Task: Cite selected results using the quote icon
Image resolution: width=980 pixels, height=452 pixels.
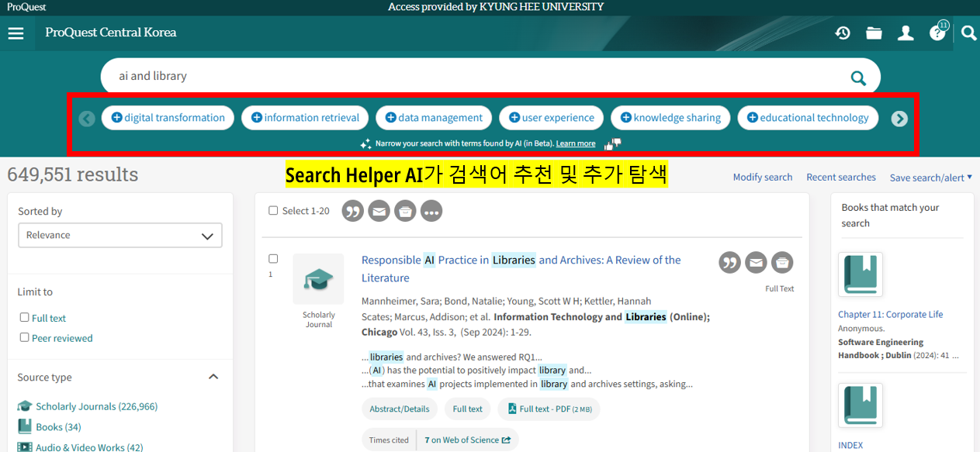Action: (x=352, y=210)
